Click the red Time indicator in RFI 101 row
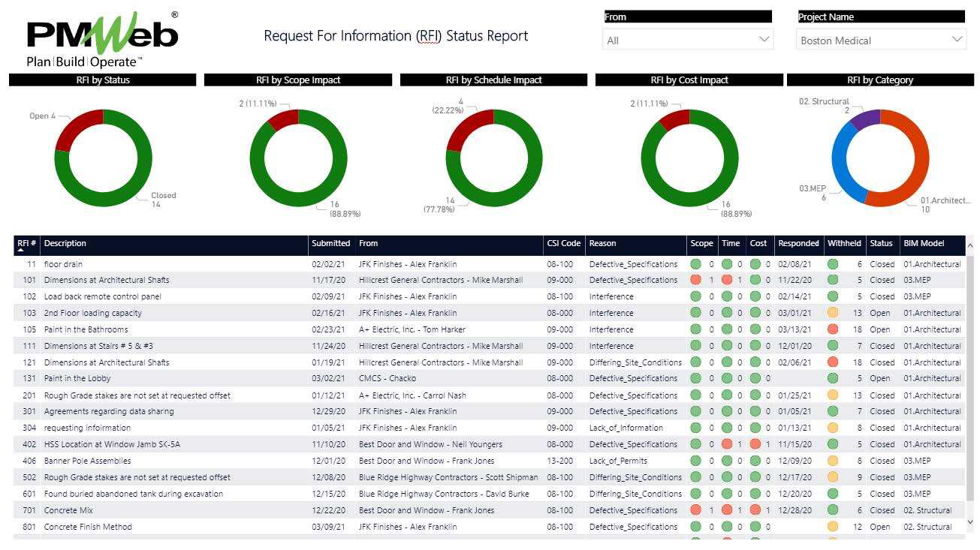This screenshot has height=550, width=980. [727, 280]
